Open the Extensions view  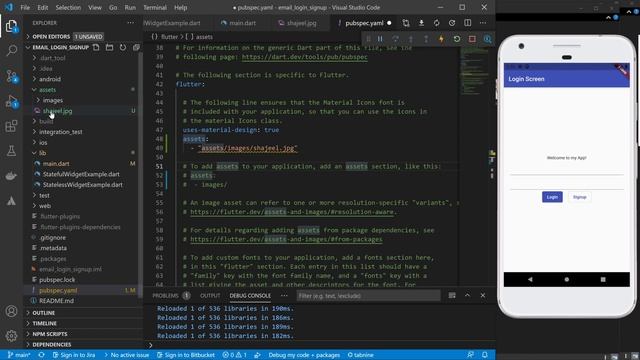[11, 126]
